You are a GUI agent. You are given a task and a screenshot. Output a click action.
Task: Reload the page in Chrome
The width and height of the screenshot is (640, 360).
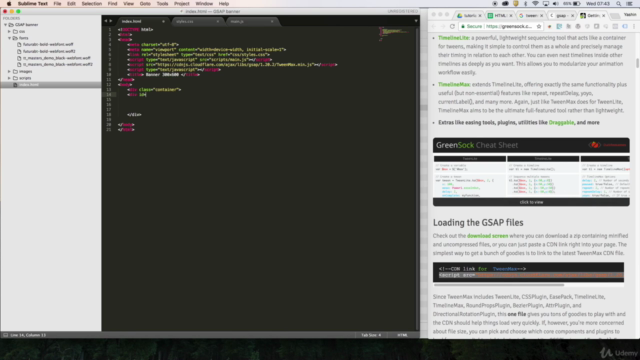coord(452,27)
